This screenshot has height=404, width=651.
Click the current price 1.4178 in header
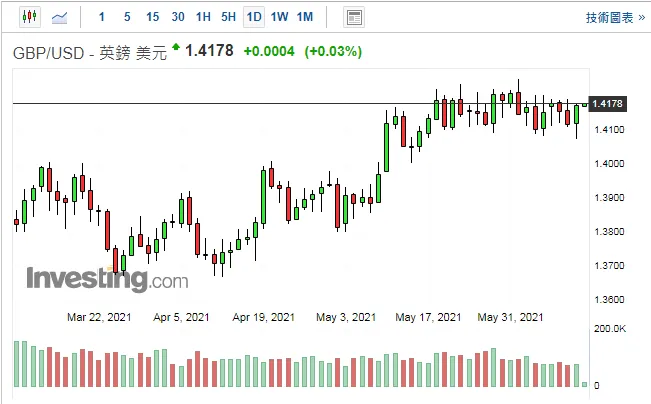click(x=209, y=51)
